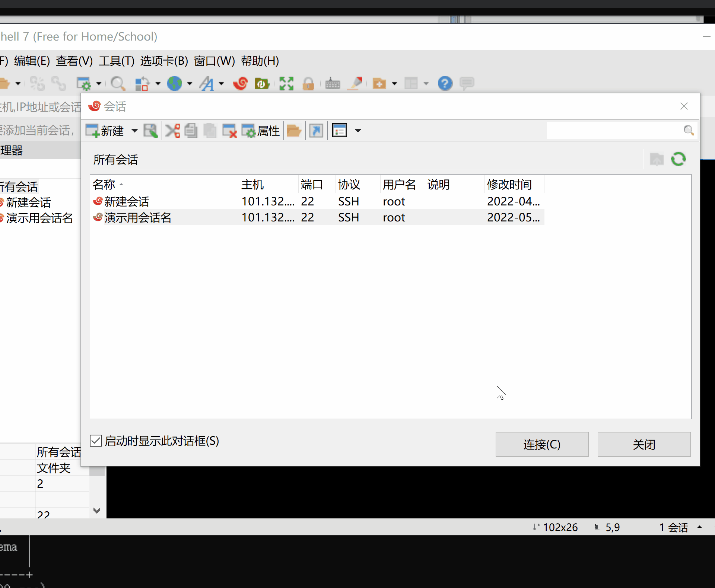
Task: Click the blue help question mark icon
Action: pos(445,83)
